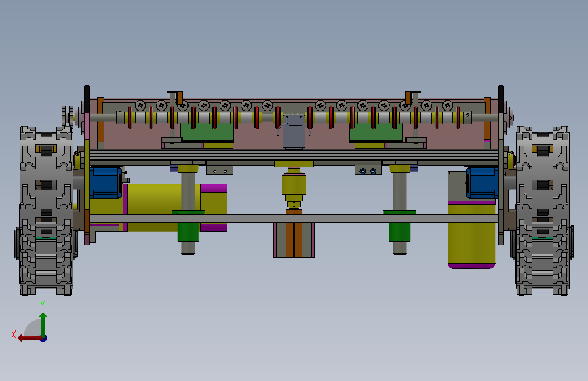This screenshot has height=381, width=588.
Task: Select the red X axis arrow of the triad
Action: click(x=30, y=338)
